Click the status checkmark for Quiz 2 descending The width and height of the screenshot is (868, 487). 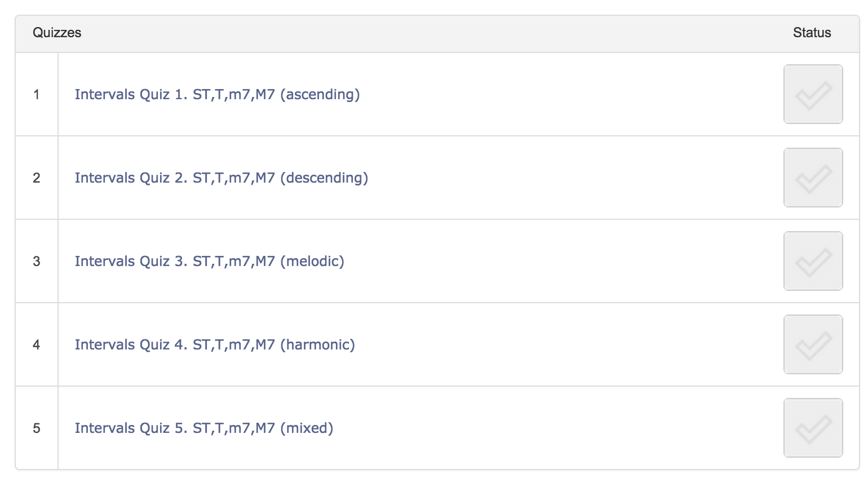coord(813,178)
